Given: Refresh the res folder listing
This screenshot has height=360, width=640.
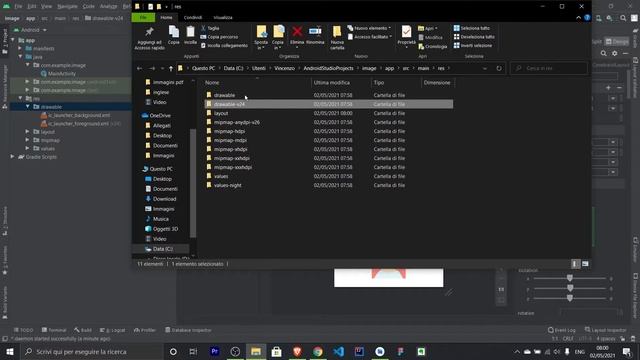Looking at the screenshot, I should point(499,68).
